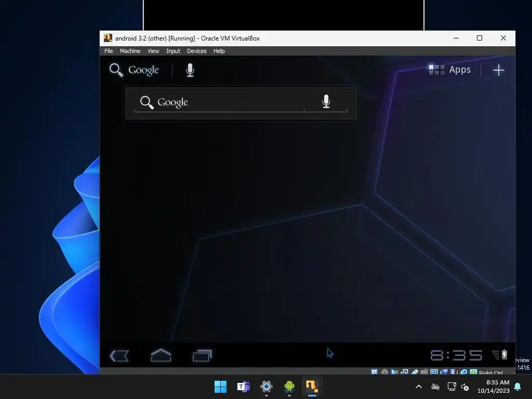Open the VirtualBox Devices menu
The width and height of the screenshot is (532, 399).
tap(196, 51)
